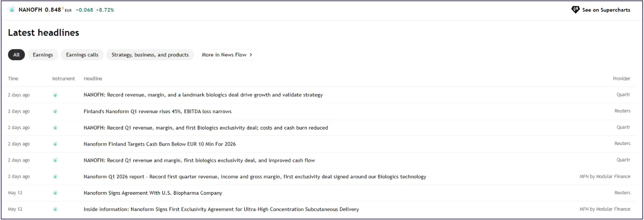Open headline mentioning improved cash flow

[199, 160]
